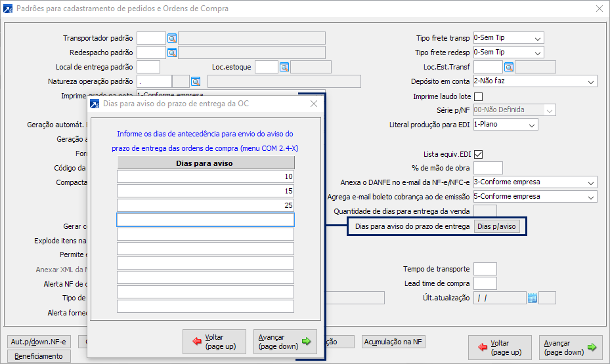610x364 pixels.
Task: Uncheck Lista equiv.EDI checkbox
Action: click(x=479, y=154)
